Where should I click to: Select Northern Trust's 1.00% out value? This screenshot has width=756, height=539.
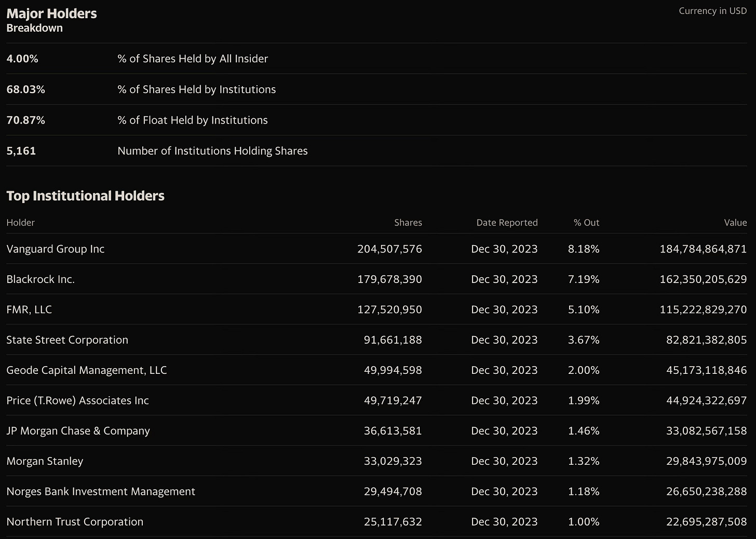584,522
